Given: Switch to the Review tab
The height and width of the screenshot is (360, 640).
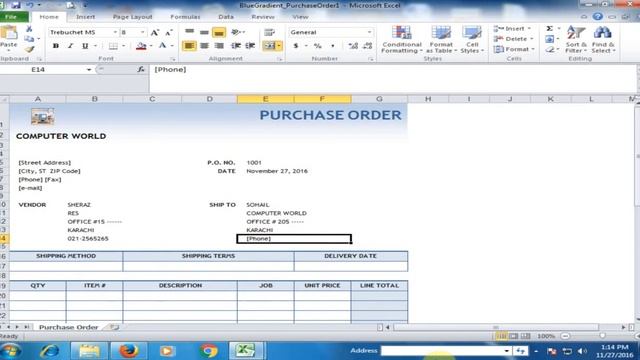Looking at the screenshot, I should (x=262, y=17).
